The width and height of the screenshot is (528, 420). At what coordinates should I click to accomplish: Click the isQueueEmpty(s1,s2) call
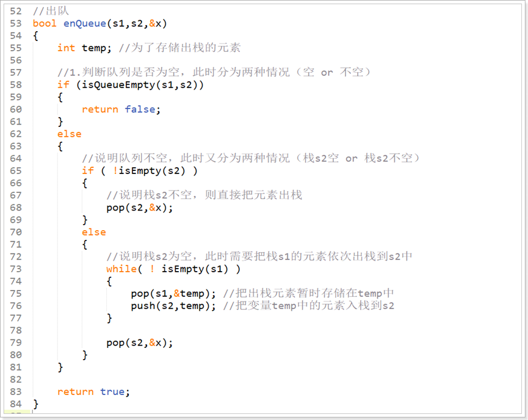pyautogui.click(x=139, y=85)
